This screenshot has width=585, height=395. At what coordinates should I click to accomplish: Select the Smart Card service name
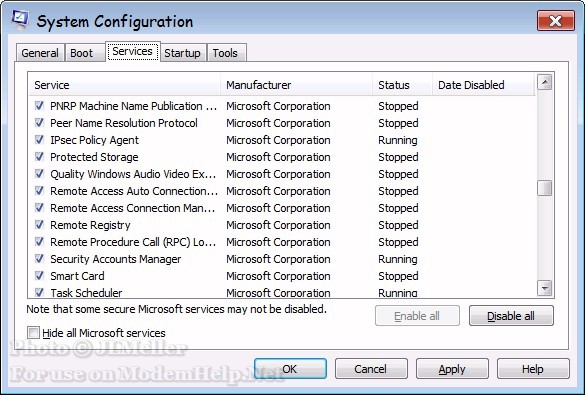77,276
